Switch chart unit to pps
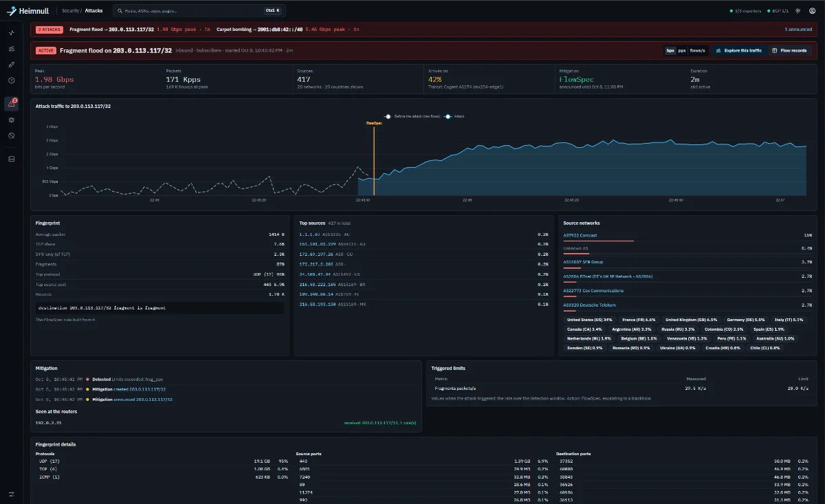 [681, 50]
